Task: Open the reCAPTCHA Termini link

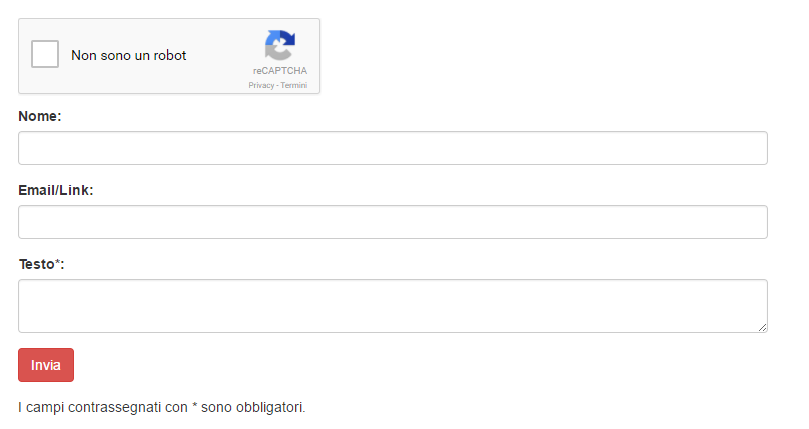Action: 294,85
